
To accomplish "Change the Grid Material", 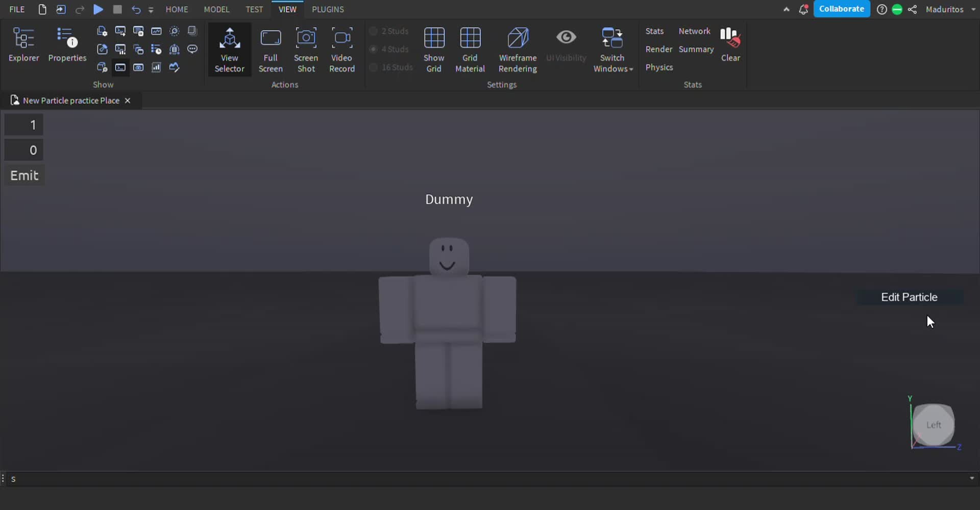I will pos(470,49).
